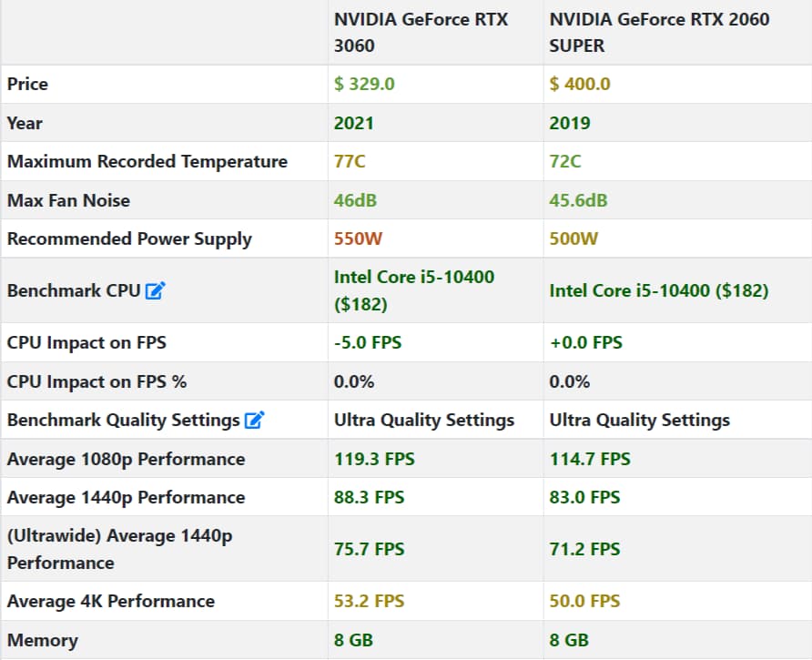The image size is (812, 660).
Task: Click the $ 329.0 price value
Action: (x=364, y=84)
